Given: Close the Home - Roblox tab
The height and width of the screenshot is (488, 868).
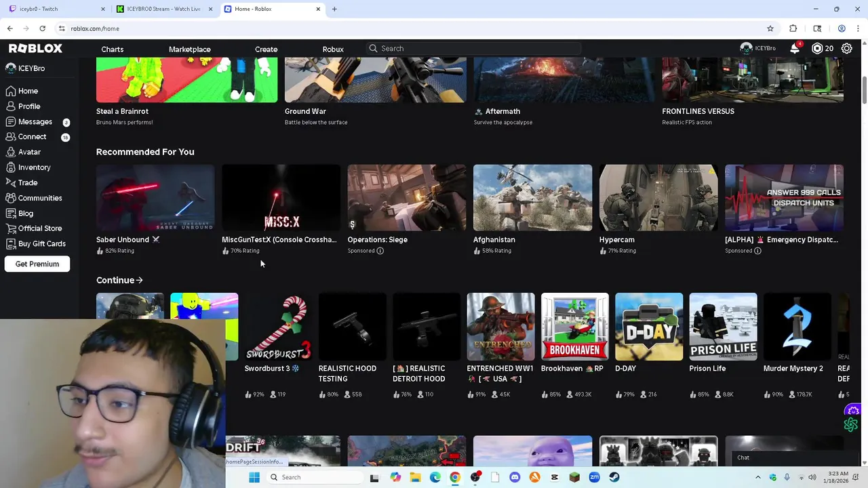Looking at the screenshot, I should coord(318,9).
